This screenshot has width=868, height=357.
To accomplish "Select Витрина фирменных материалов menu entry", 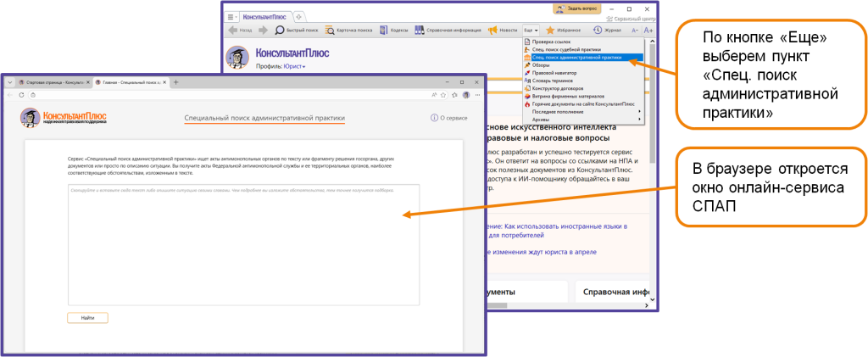I will pos(583,96).
